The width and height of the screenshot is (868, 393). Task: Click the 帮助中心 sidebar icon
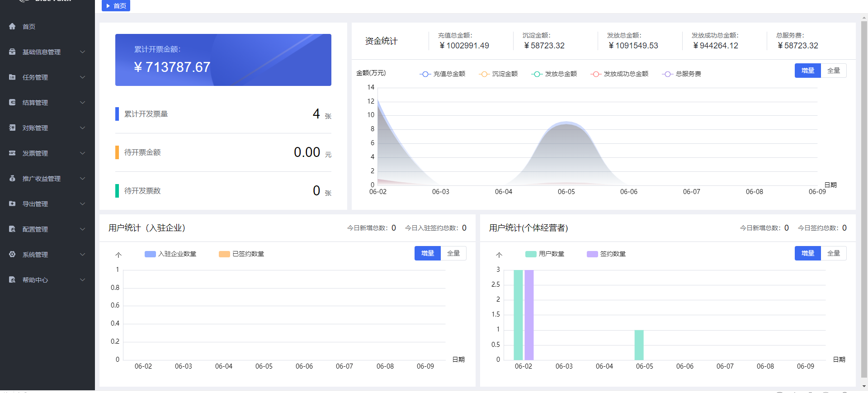(x=12, y=279)
